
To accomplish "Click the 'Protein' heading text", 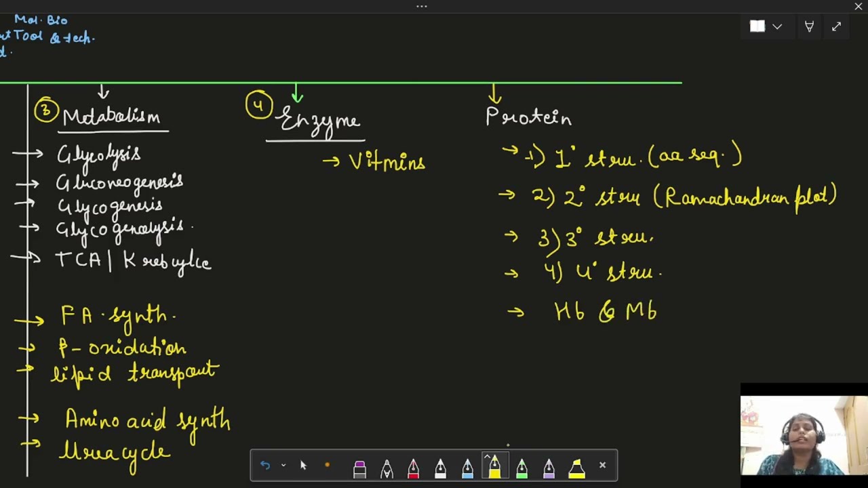I will coord(529,117).
